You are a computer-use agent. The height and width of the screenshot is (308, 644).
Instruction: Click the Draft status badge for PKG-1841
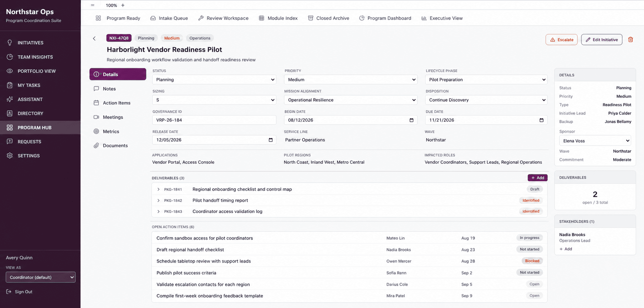pyautogui.click(x=535, y=189)
